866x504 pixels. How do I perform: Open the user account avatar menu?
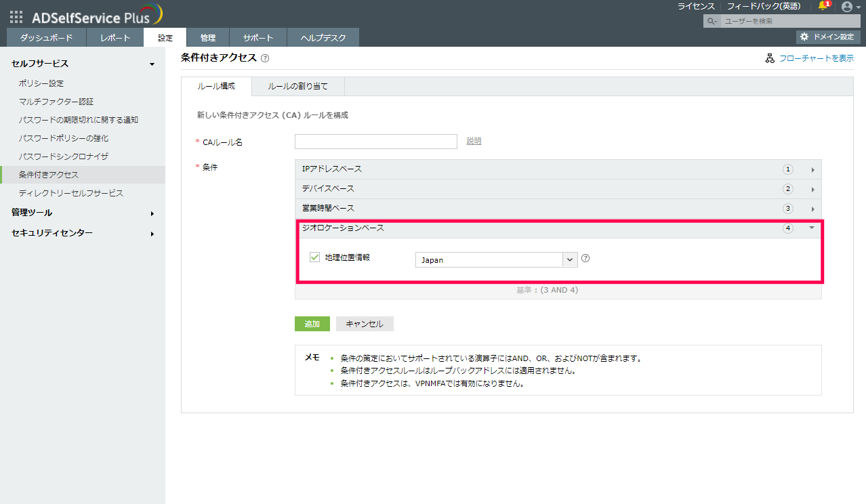pos(846,7)
